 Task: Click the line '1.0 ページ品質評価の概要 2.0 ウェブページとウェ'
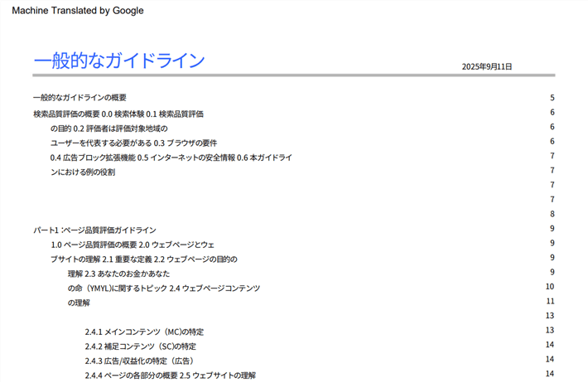pyautogui.click(x=133, y=245)
